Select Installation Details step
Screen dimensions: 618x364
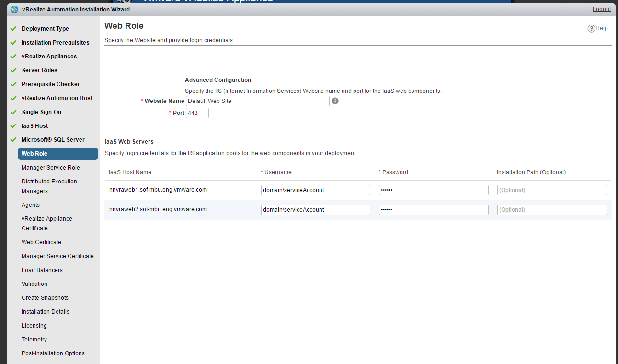[x=46, y=312]
